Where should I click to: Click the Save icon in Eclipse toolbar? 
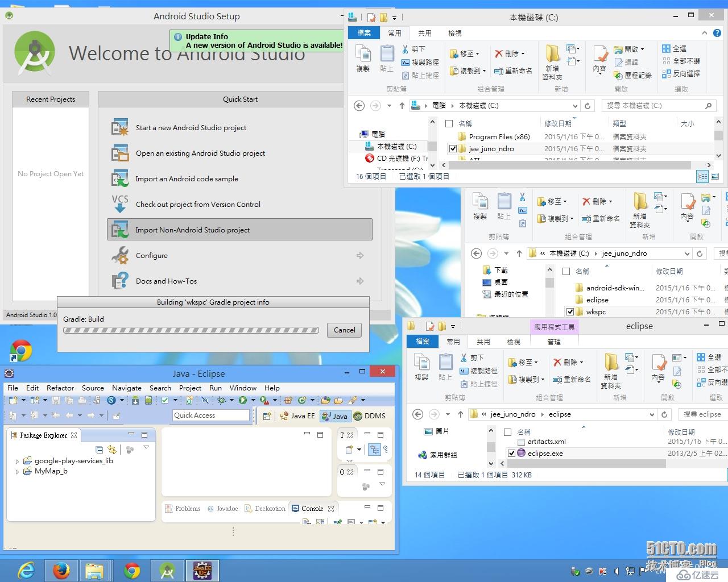point(56,400)
